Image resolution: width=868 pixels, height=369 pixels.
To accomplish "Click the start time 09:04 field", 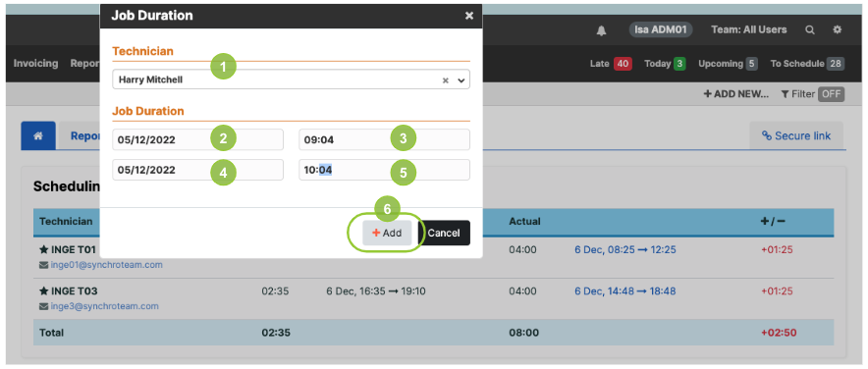I will click(x=384, y=139).
